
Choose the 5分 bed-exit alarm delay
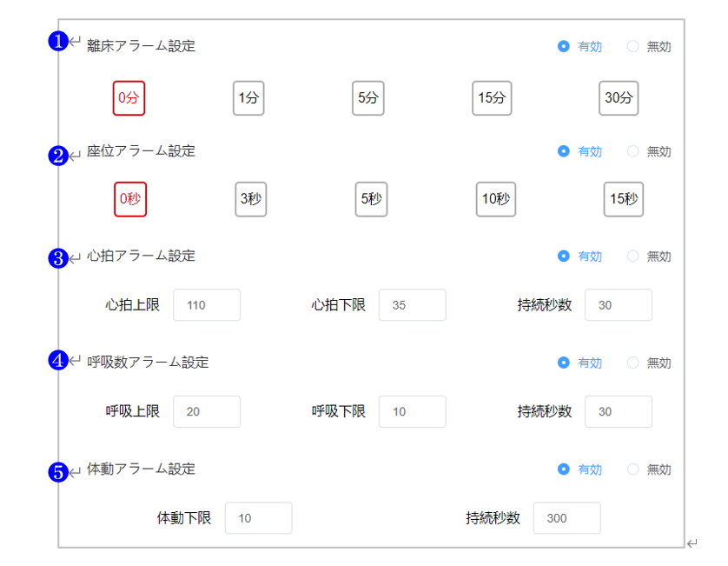point(368,98)
